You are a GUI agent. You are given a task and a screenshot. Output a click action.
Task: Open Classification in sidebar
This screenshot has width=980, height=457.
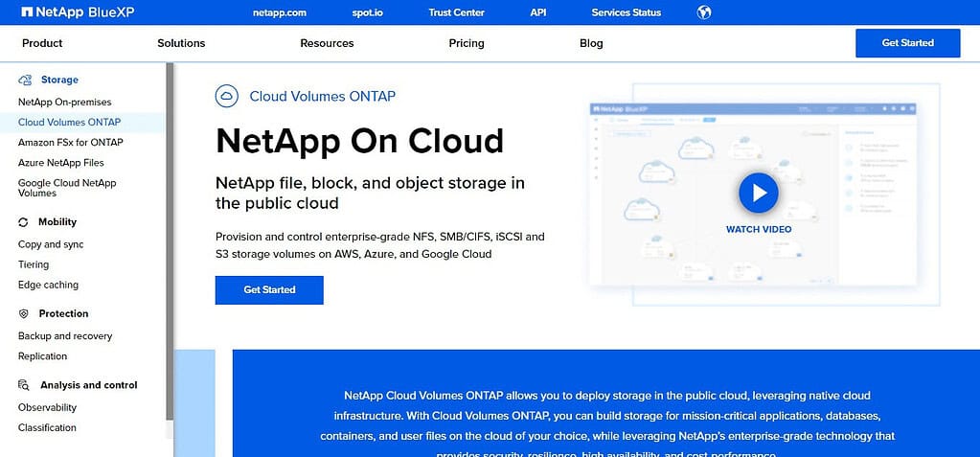click(47, 427)
